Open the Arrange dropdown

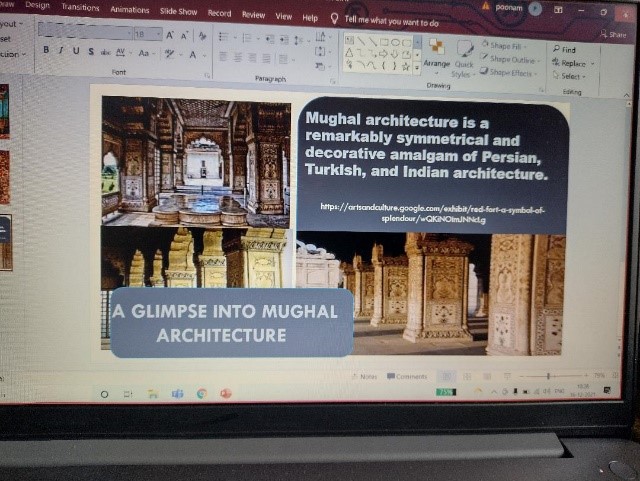tap(436, 58)
